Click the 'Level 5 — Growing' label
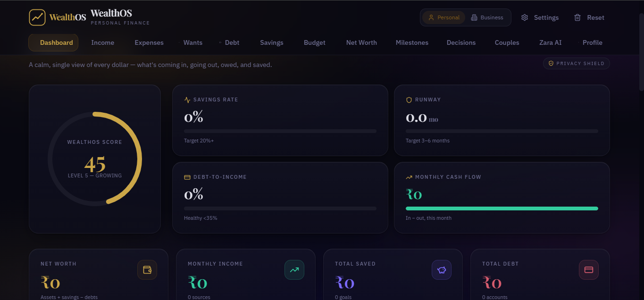Screen dimensions: 644x300 click(95, 175)
